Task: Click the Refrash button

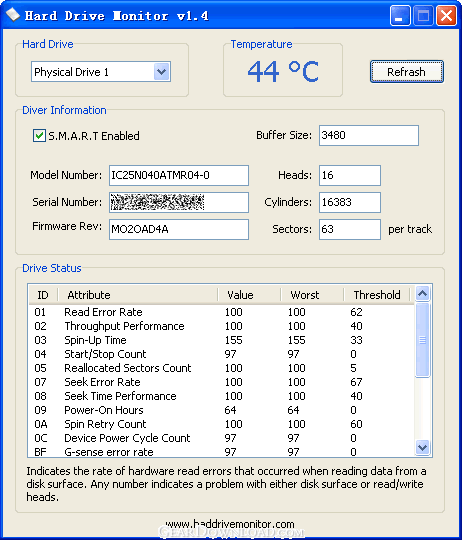Action: click(407, 72)
